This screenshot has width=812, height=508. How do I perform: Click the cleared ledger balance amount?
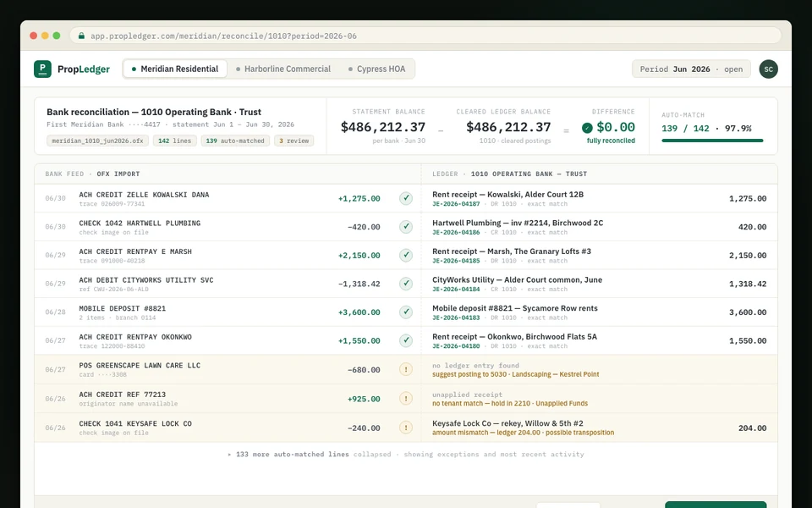tap(508, 127)
